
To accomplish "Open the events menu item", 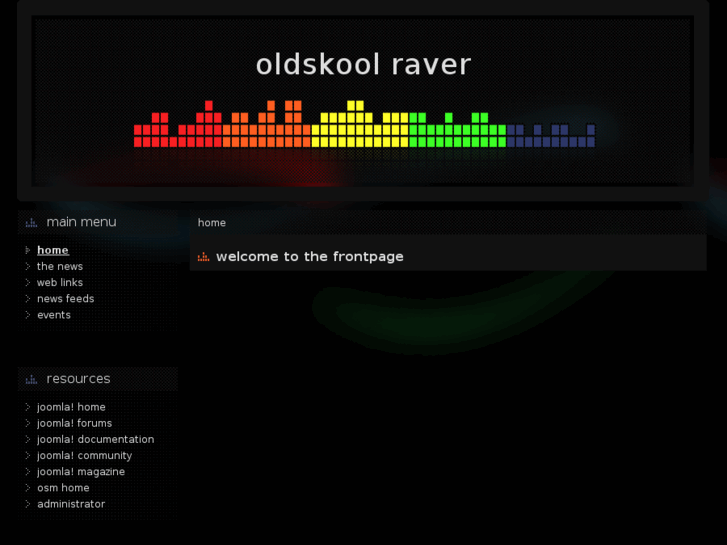I will pos(54,315).
